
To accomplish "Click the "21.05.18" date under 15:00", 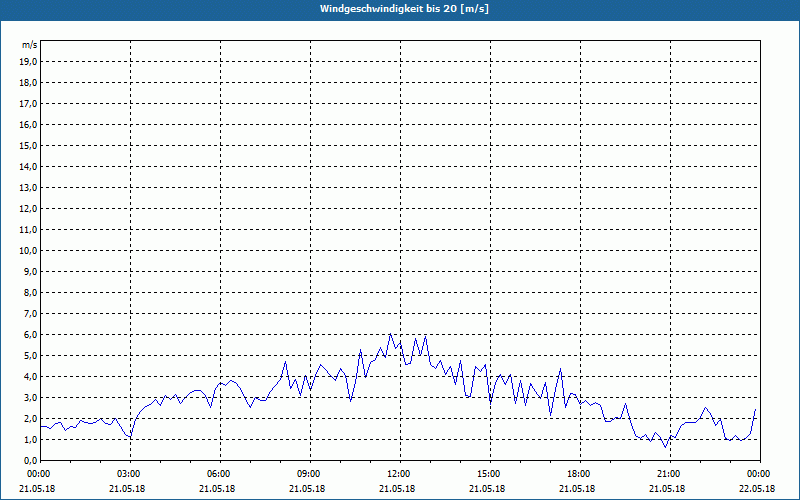I will pyautogui.click(x=487, y=489).
